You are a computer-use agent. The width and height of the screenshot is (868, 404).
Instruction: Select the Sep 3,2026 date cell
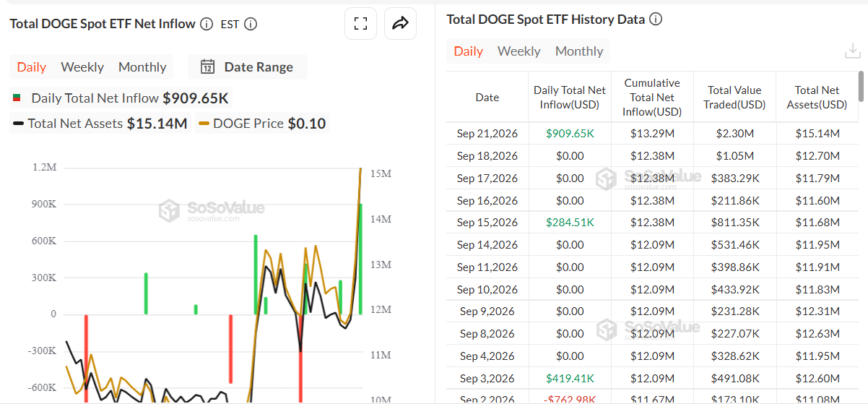click(x=487, y=379)
